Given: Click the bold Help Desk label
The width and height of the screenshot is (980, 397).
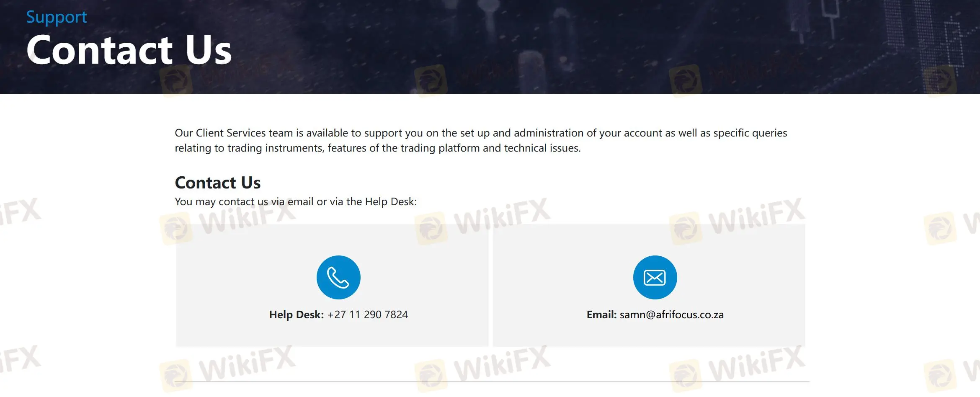Looking at the screenshot, I should point(297,315).
